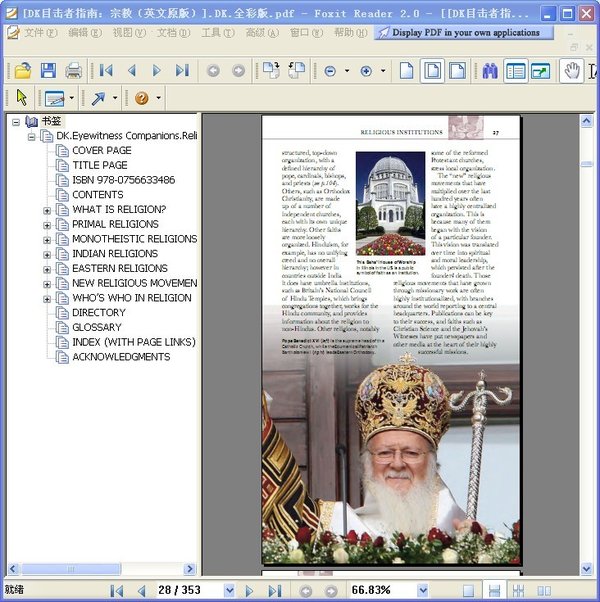The image size is (600, 602).
Task: Click the Zoom out minus icon
Action: [330, 71]
